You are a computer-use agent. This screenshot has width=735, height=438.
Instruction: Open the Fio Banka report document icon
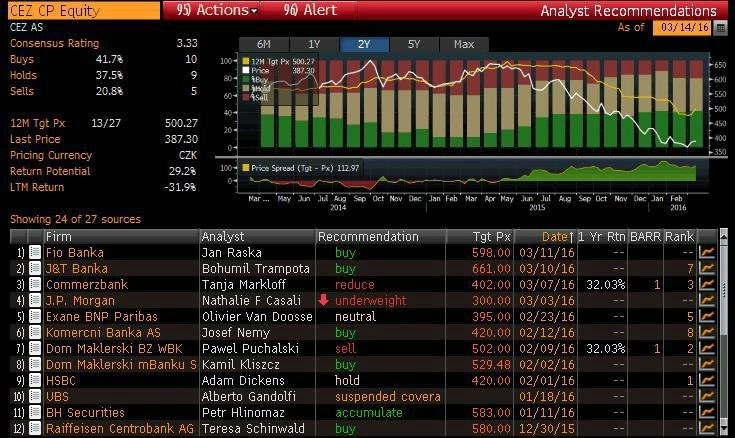35,252
